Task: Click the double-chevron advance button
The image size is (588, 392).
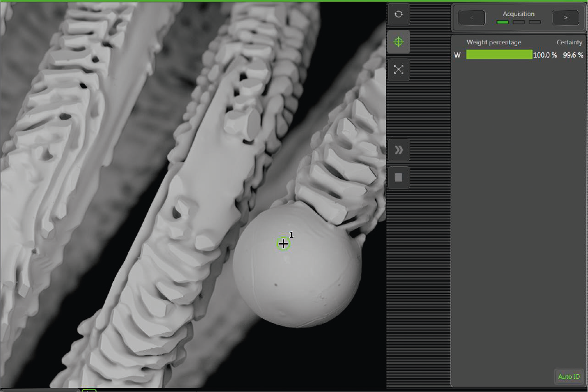Action: 398,150
